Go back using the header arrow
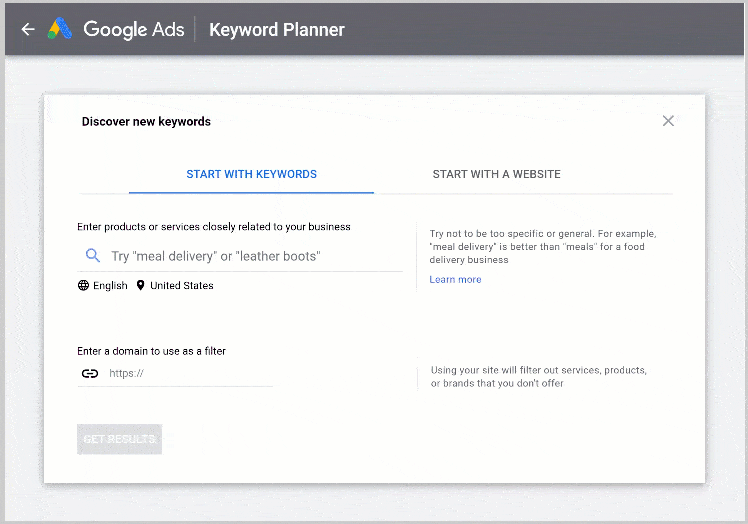This screenshot has width=748, height=524. [x=28, y=30]
